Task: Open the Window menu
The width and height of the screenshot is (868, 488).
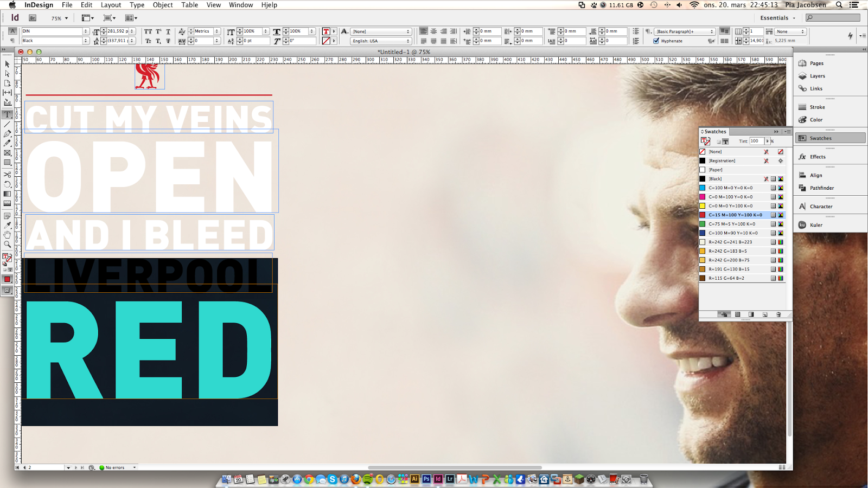Action: (241, 5)
